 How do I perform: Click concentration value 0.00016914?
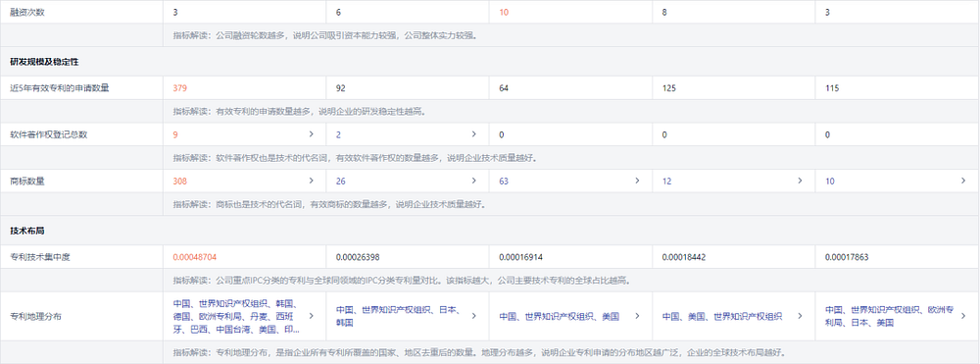520,257
